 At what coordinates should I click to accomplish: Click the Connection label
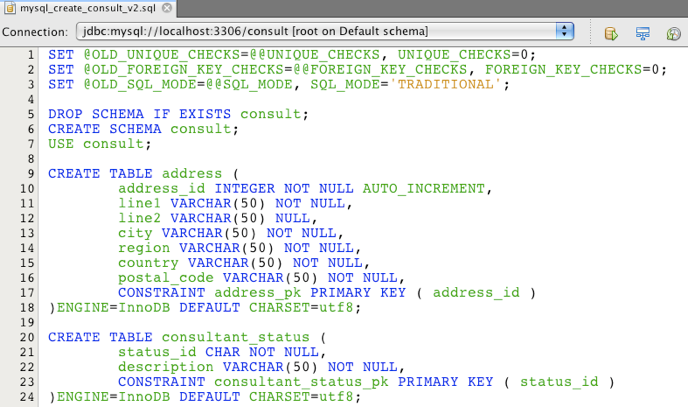[x=35, y=32]
